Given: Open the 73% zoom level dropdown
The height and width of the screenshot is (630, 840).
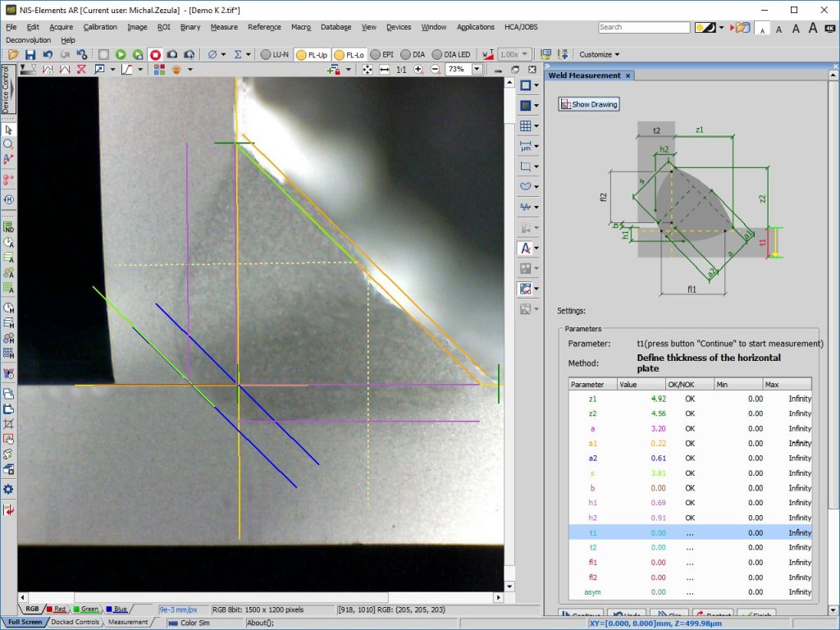Looking at the screenshot, I should 477,70.
